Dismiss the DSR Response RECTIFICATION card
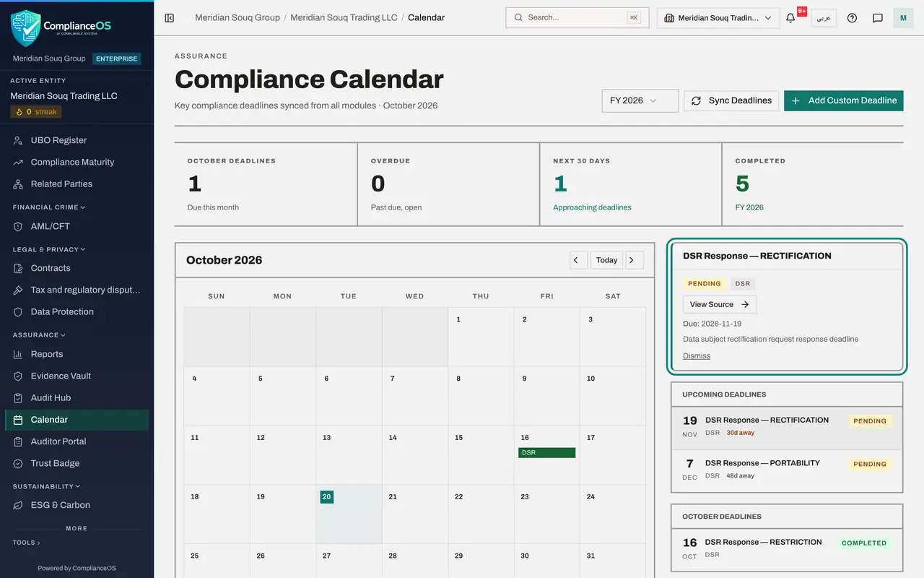This screenshot has width=924, height=578. point(697,355)
